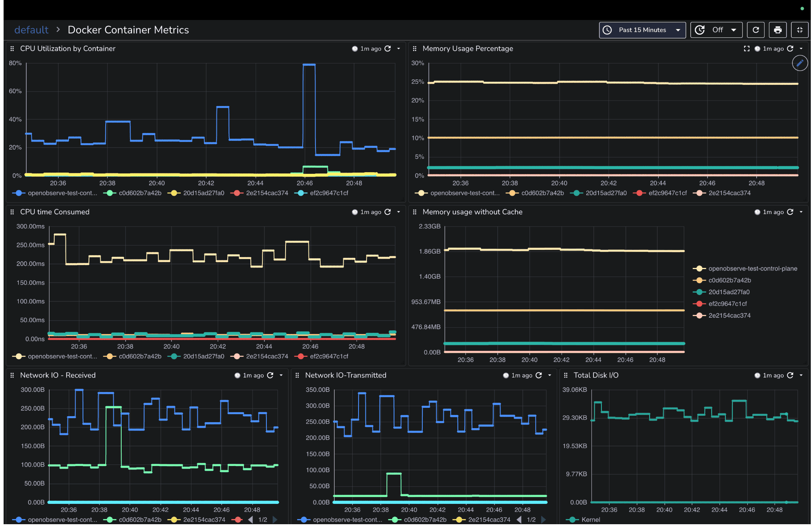Refresh the Total Disk I/O panel

(x=791, y=375)
